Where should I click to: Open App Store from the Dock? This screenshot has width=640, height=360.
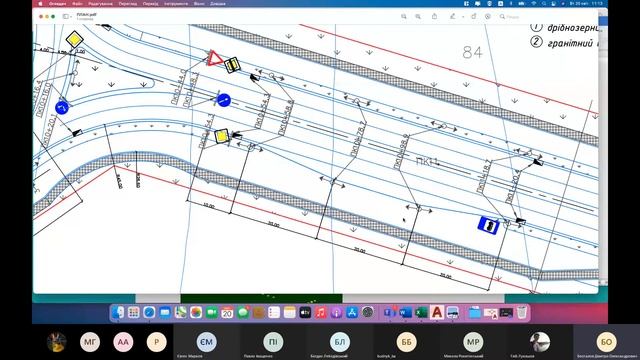click(x=352, y=313)
